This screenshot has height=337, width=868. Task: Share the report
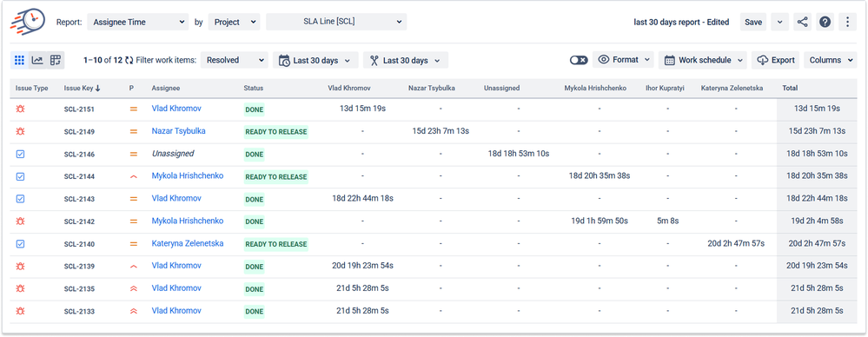coord(802,22)
